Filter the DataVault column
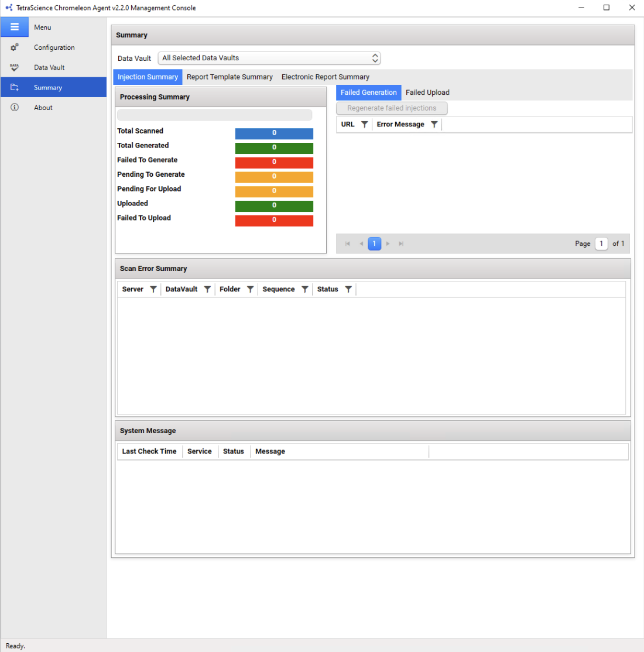The height and width of the screenshot is (652, 644). (x=207, y=289)
